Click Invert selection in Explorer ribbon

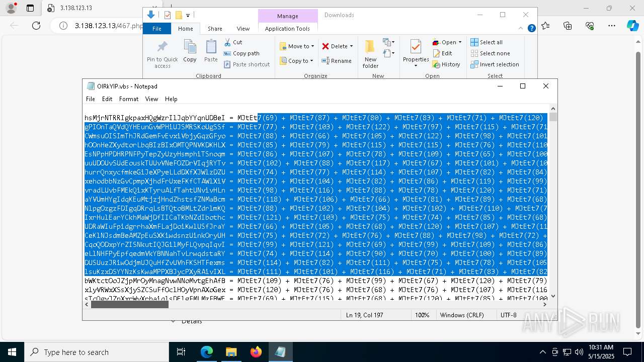point(495,64)
